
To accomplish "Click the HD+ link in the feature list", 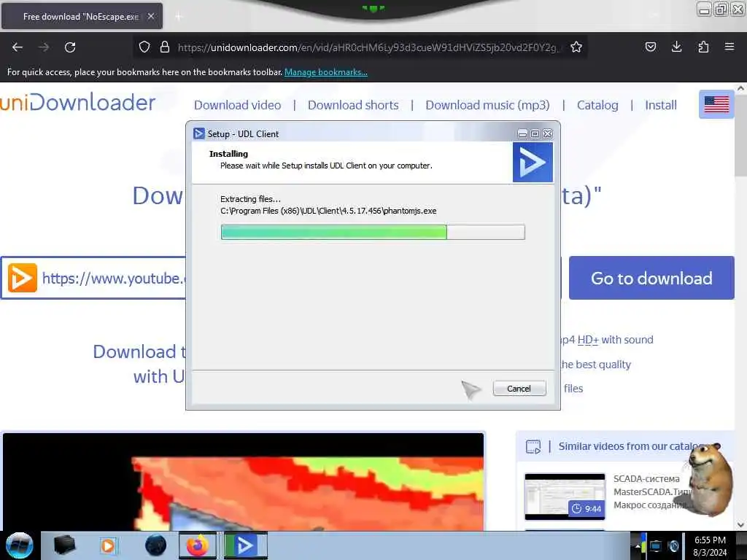I will (x=588, y=340).
